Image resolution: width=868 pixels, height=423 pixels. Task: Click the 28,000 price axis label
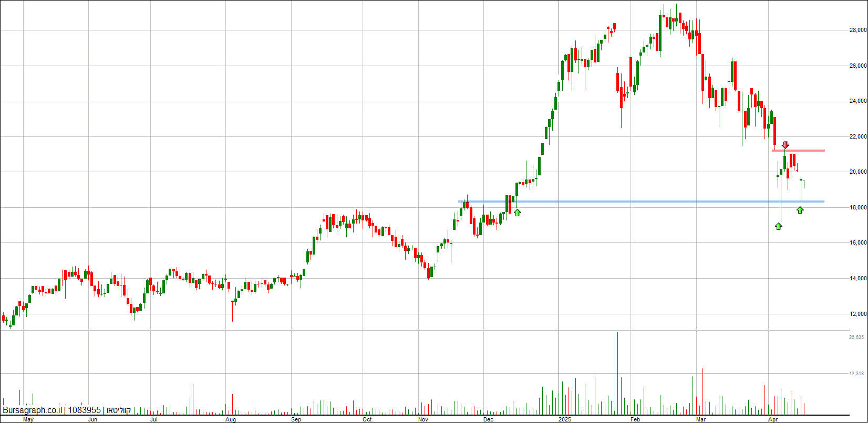(x=857, y=30)
